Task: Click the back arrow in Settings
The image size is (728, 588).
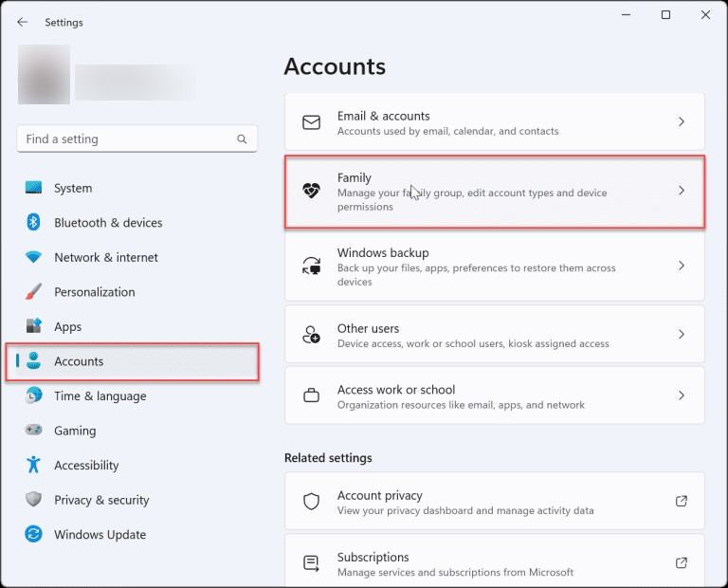Action: point(23,22)
